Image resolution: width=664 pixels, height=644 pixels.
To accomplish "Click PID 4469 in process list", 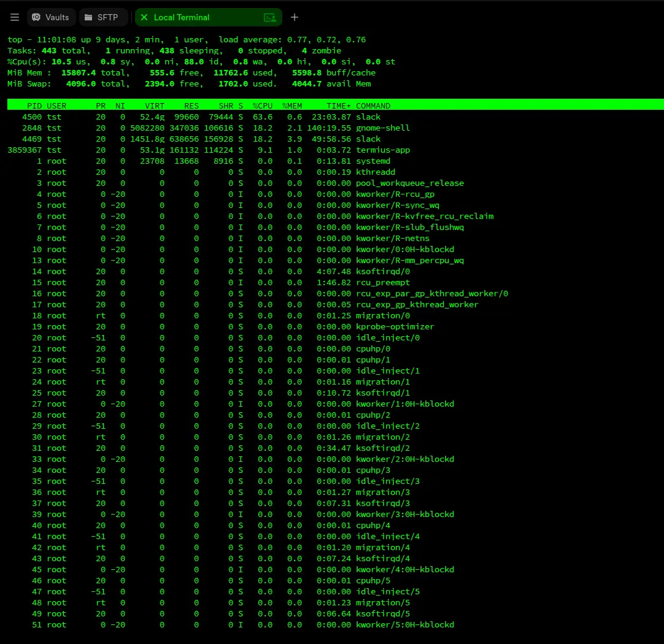I will point(32,139).
